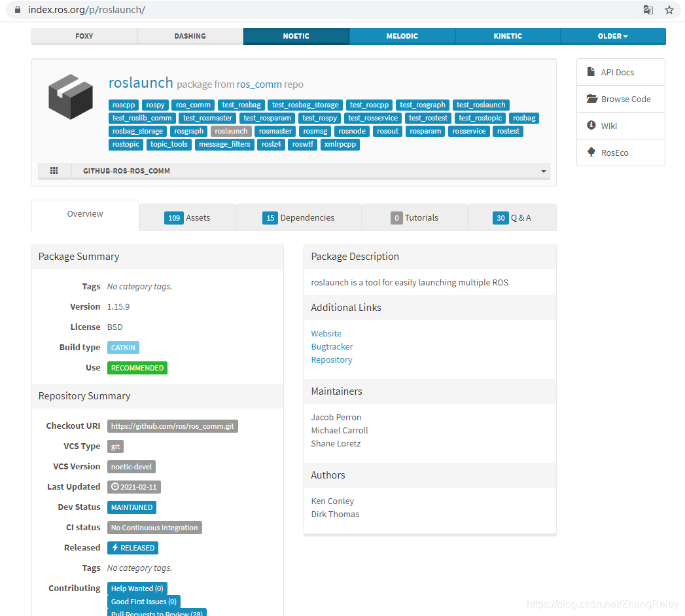The height and width of the screenshot is (616, 685).
Task: Click the message_filters package tag
Action: coord(224,144)
